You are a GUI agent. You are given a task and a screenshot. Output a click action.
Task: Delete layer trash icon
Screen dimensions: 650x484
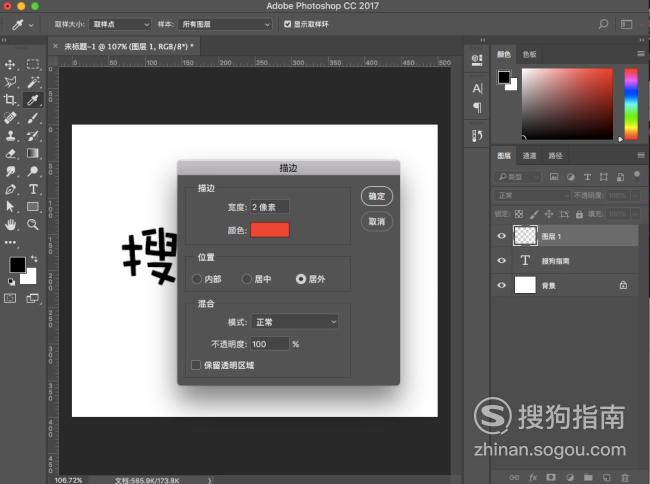[625, 477]
